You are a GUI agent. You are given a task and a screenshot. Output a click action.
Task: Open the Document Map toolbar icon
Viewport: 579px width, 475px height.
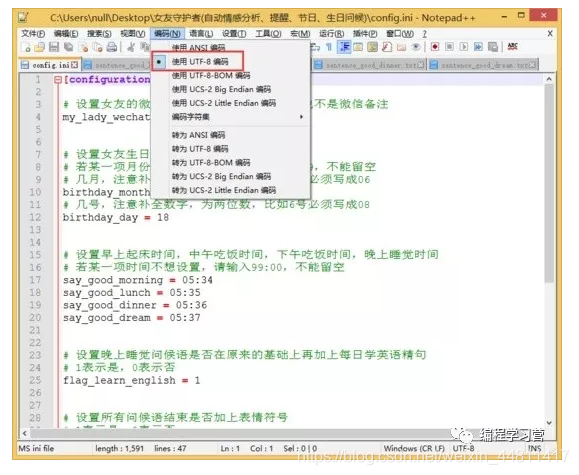(x=373, y=47)
